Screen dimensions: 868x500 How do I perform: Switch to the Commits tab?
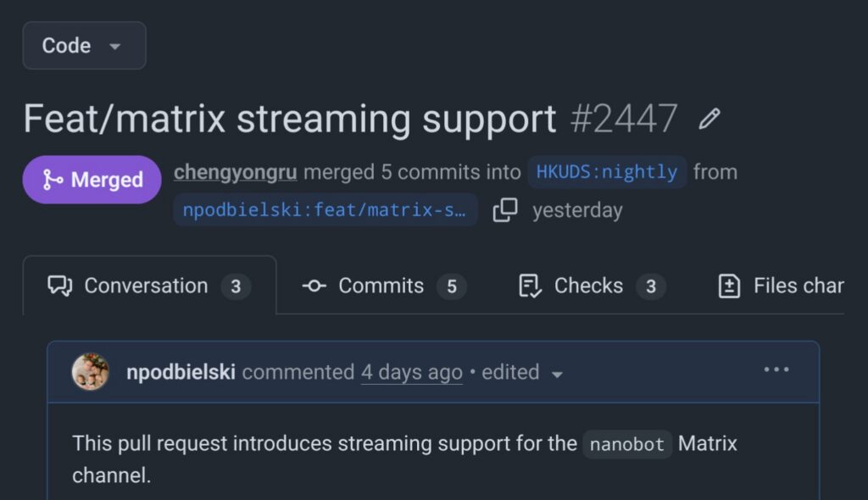pos(383,286)
